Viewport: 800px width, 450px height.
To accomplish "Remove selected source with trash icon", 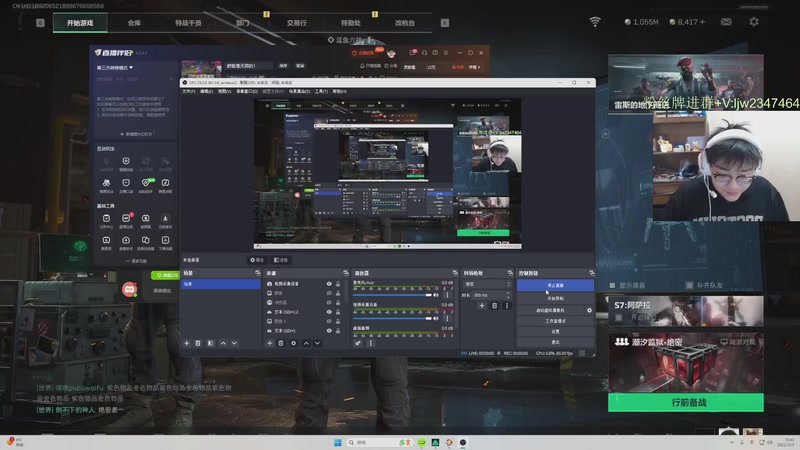I will click(x=281, y=343).
